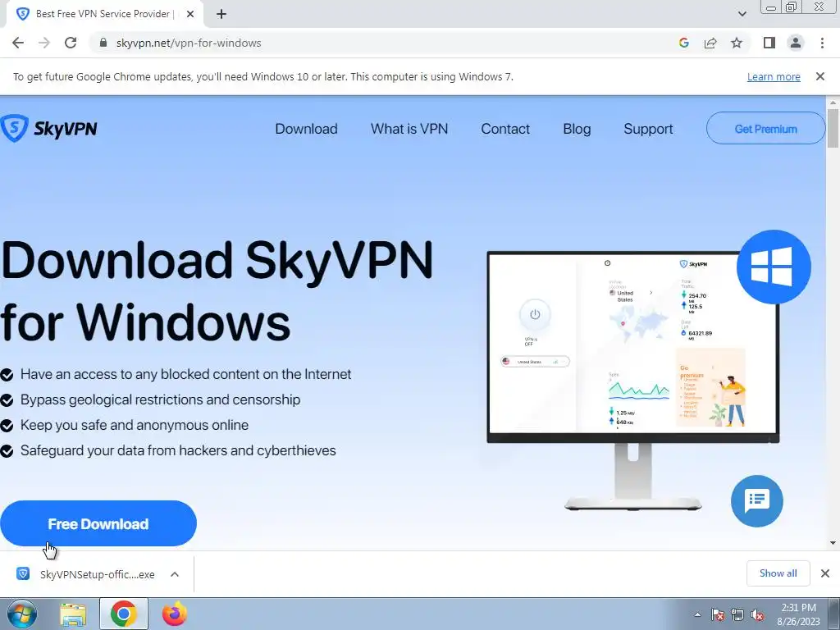Reload the page with the refresh icon
This screenshot has height=630, width=840.
pyautogui.click(x=71, y=43)
